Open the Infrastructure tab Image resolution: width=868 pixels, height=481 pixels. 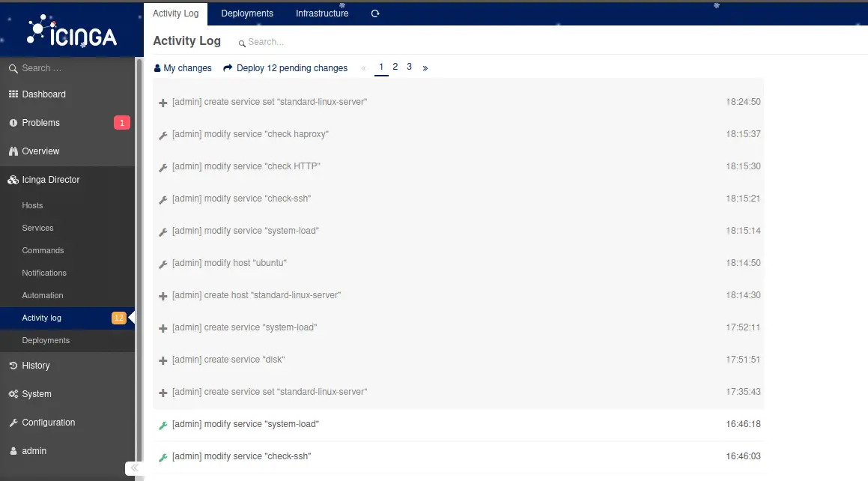pyautogui.click(x=322, y=13)
